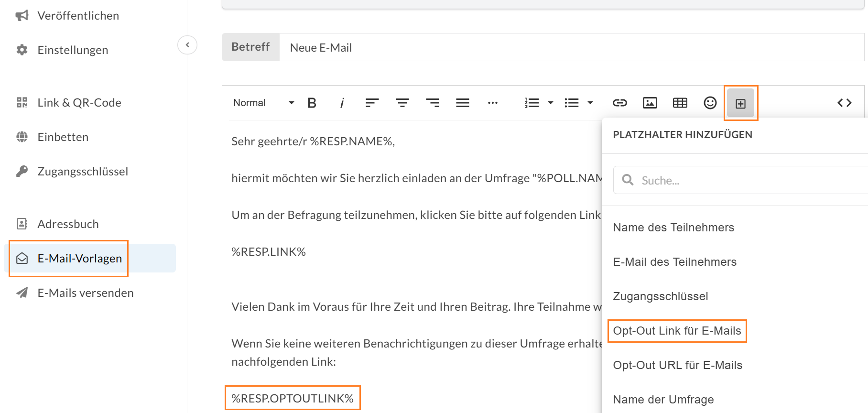Go to E-Mails versenden
Image resolution: width=868 pixels, height=413 pixels.
click(x=86, y=293)
